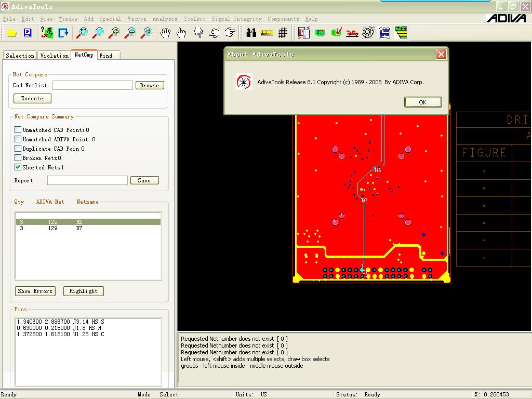Click the green circuit board icon
Screen dimensions: 532x399
320,33
